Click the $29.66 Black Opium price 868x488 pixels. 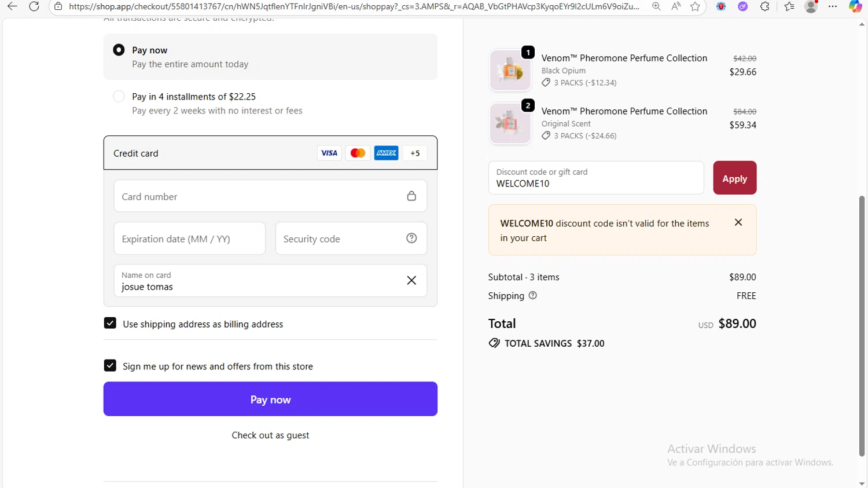[x=743, y=72]
